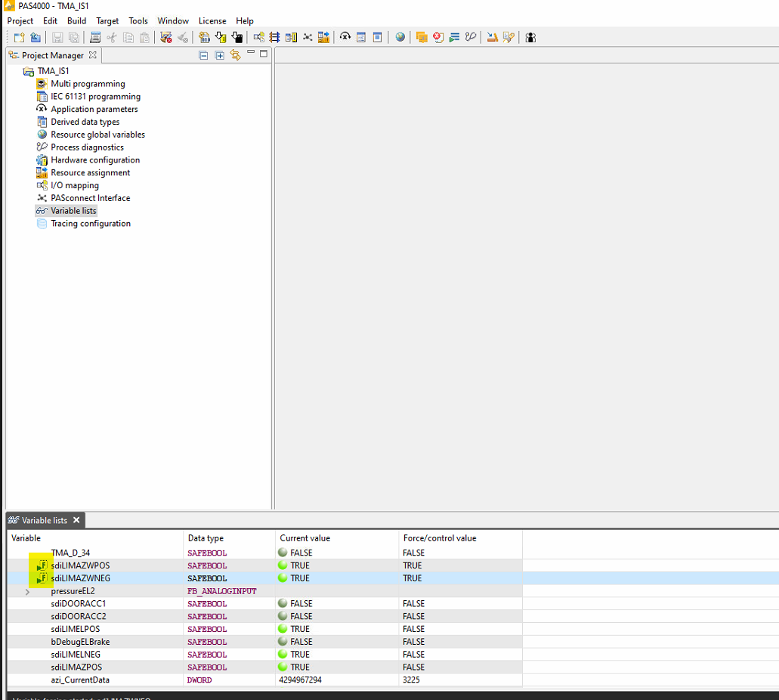The image size is (779, 700).
Task: Open I/O mapping tree item
Action: (75, 185)
